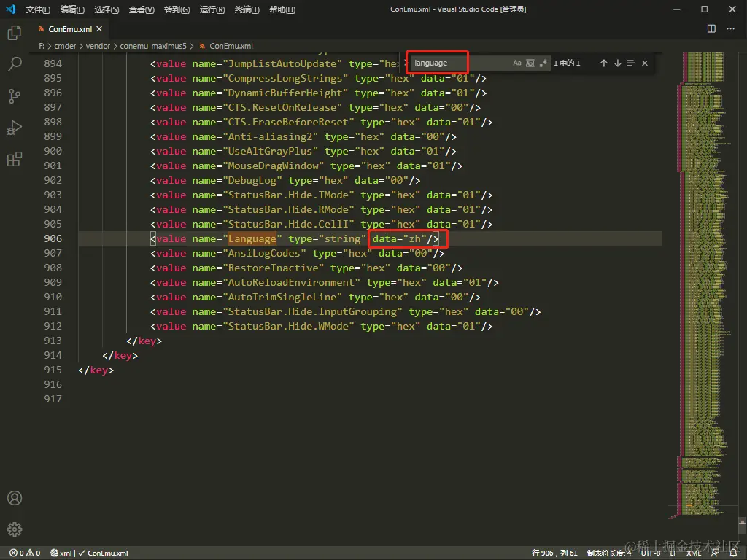The image size is (747, 560).
Task: Click the conemu-maximus5 breadcrumb segment
Action: point(153,46)
